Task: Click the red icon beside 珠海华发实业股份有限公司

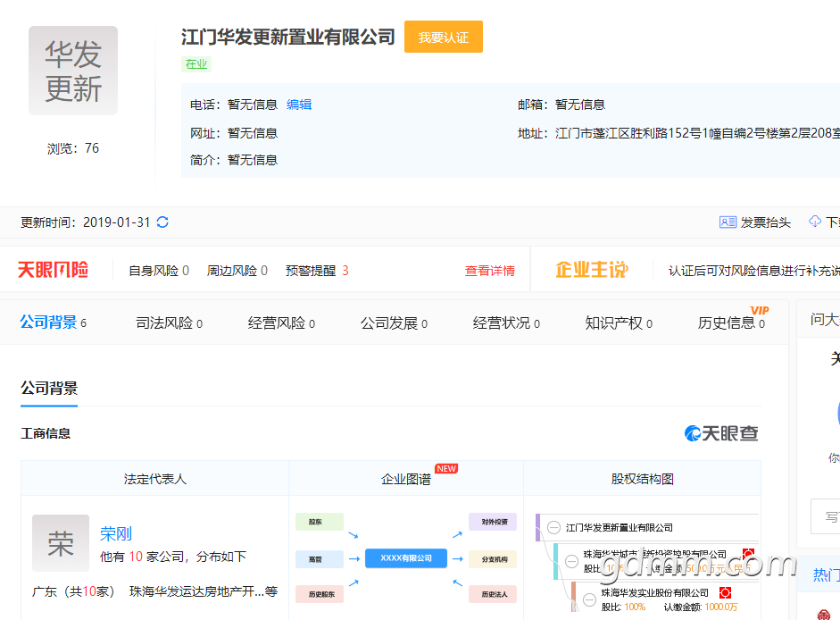Action: 726,592
